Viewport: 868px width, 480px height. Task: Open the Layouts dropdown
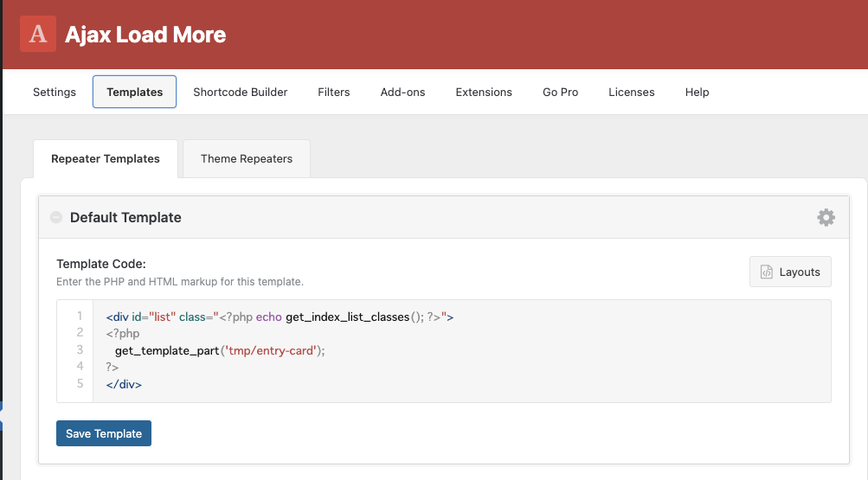(x=790, y=272)
